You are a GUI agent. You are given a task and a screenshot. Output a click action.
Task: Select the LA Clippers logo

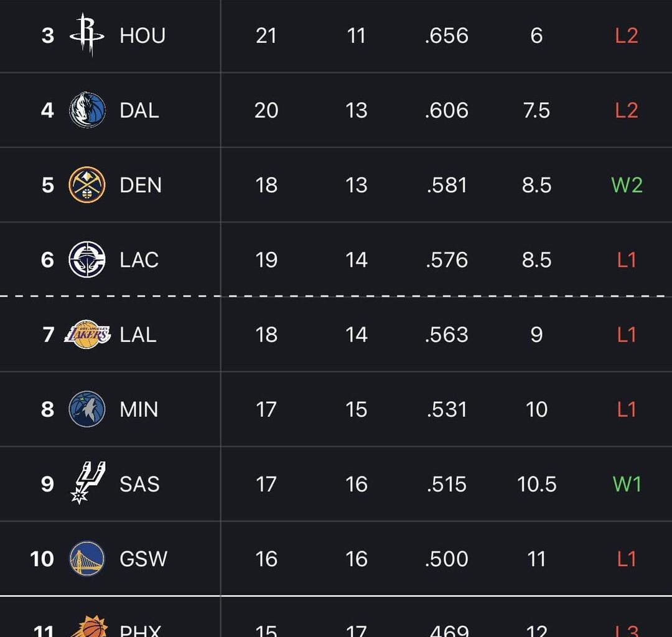[86, 259]
